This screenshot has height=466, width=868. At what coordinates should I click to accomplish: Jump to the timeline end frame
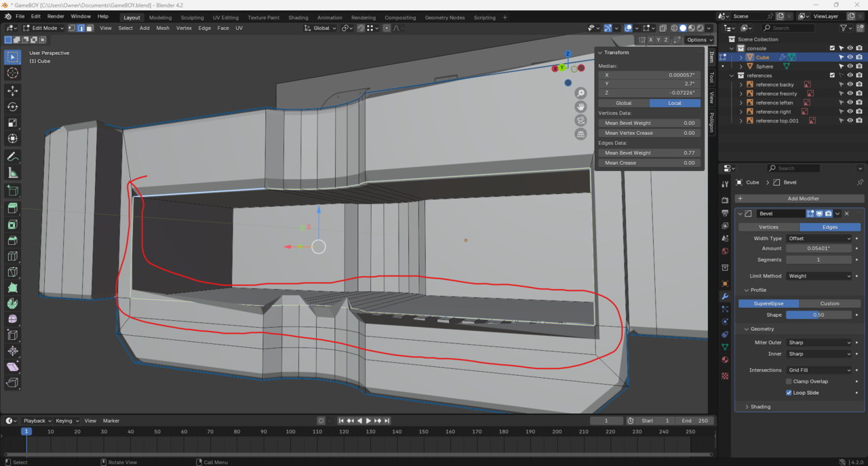[387, 421]
